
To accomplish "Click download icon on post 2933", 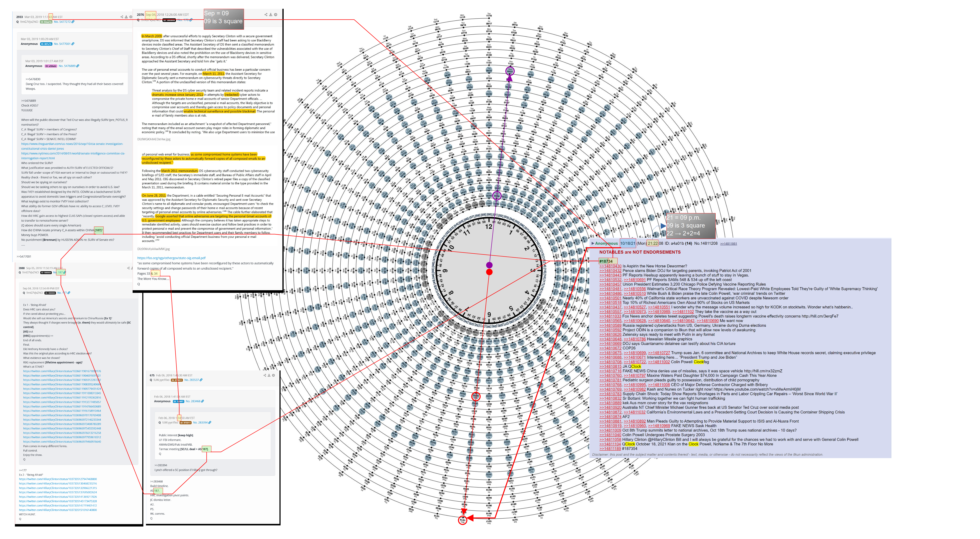I will (126, 17).
